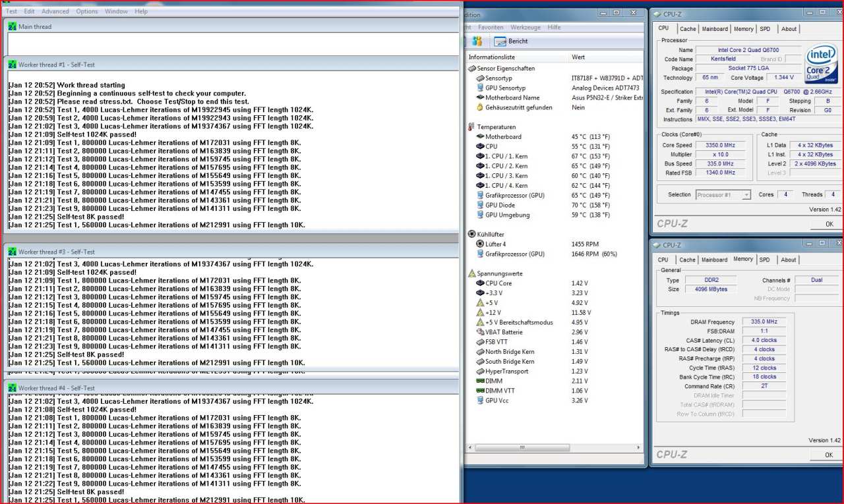This screenshot has height=504, width=844.
Task: Select the Sensor Eigenschaften group icon
Action: point(471,69)
